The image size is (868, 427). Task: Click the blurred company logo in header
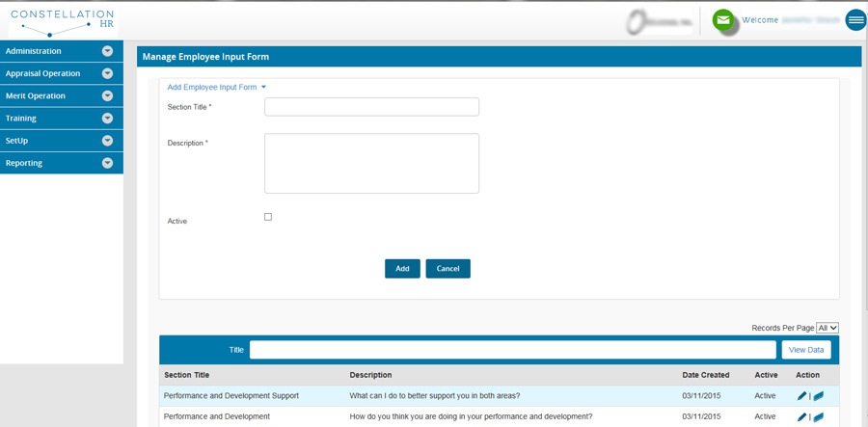(660, 22)
